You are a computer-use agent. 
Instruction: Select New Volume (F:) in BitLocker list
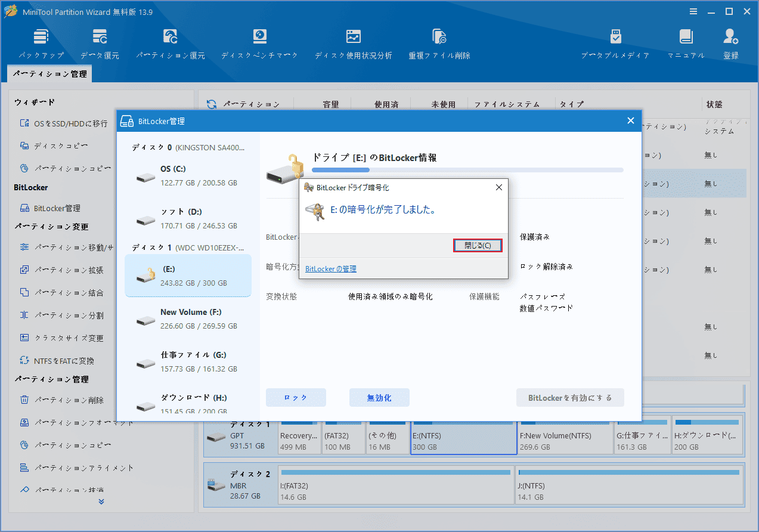pos(188,319)
